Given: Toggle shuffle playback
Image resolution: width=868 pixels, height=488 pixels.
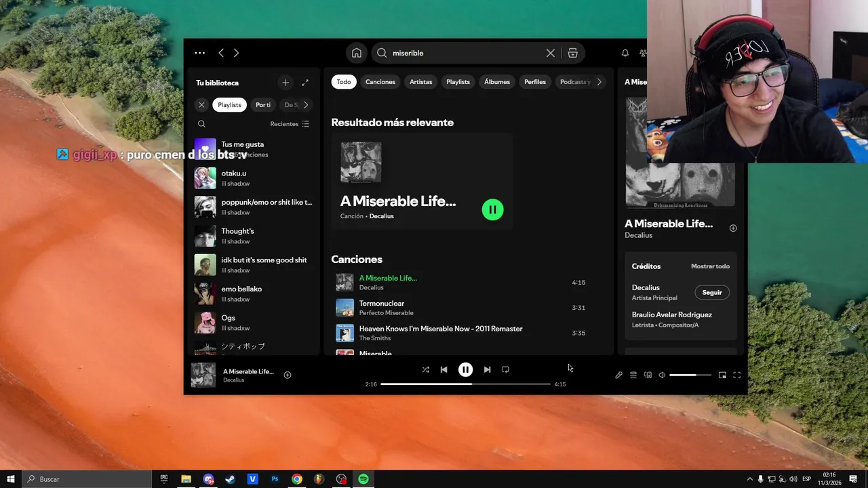Looking at the screenshot, I should coord(425,369).
